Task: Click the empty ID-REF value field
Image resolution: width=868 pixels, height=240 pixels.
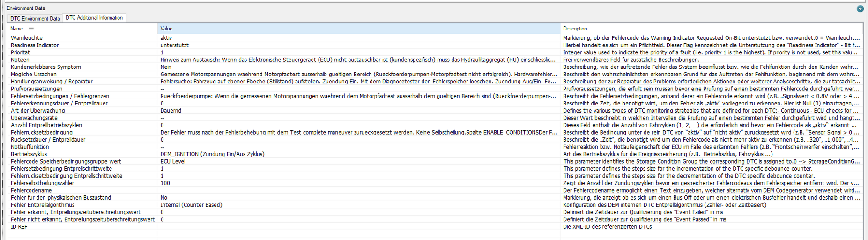Action: (x=359, y=227)
